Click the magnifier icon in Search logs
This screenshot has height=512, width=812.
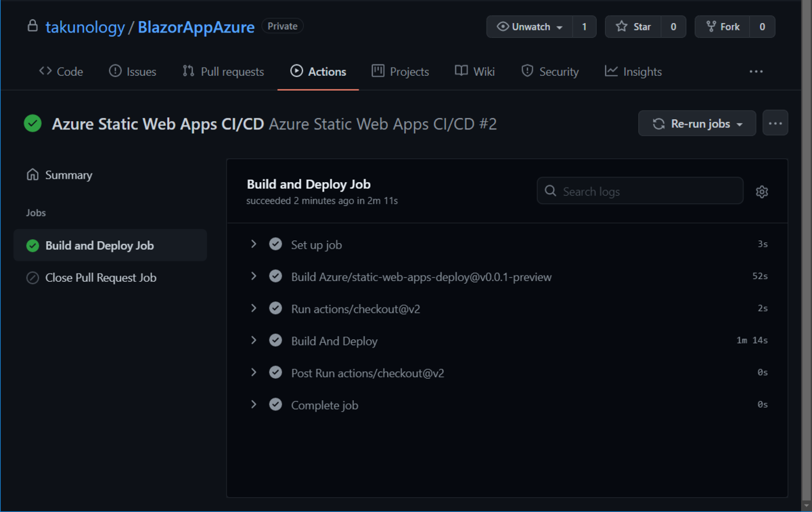point(551,191)
